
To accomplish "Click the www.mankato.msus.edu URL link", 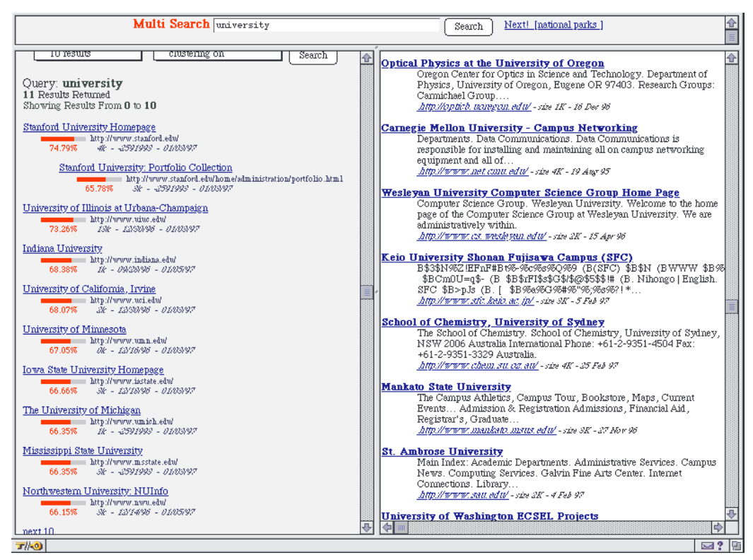I will click(x=486, y=430).
